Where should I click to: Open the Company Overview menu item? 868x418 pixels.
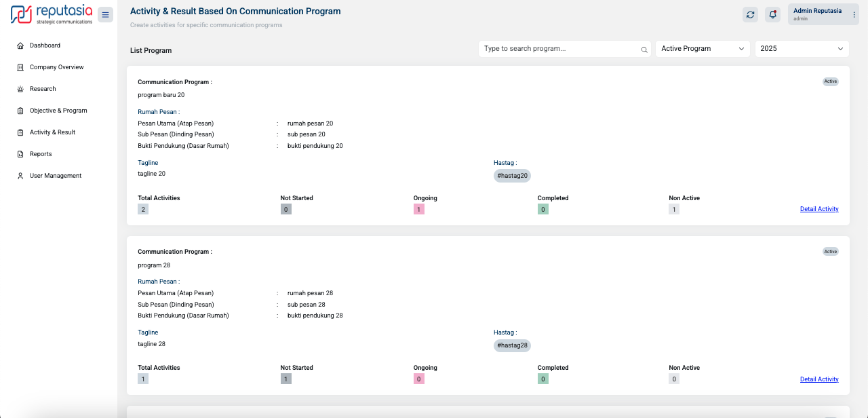point(56,67)
